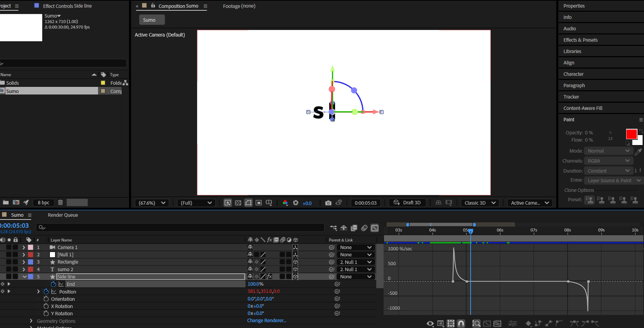Click the Draft 3D button
Image resolution: width=644 pixels, height=328 pixels.
(407, 203)
